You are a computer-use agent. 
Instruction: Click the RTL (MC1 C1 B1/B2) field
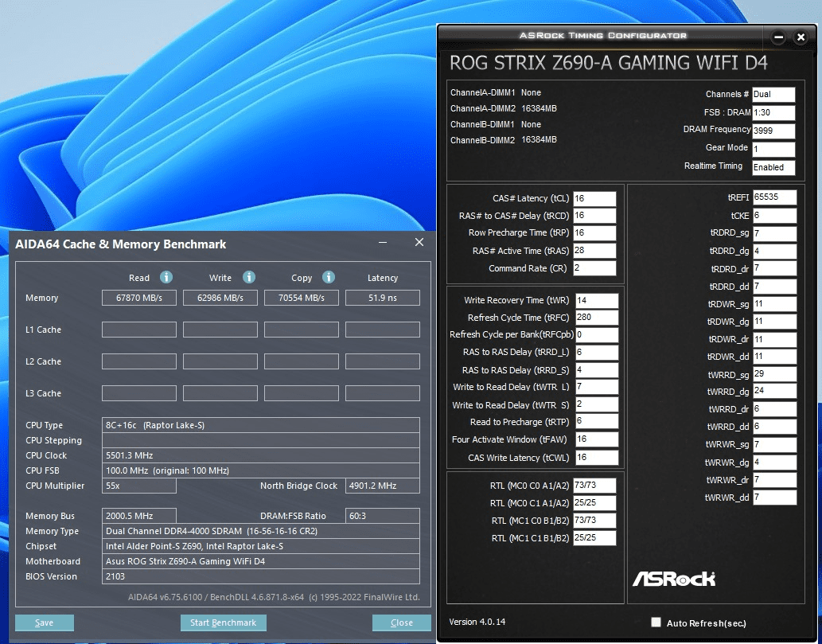594,537
